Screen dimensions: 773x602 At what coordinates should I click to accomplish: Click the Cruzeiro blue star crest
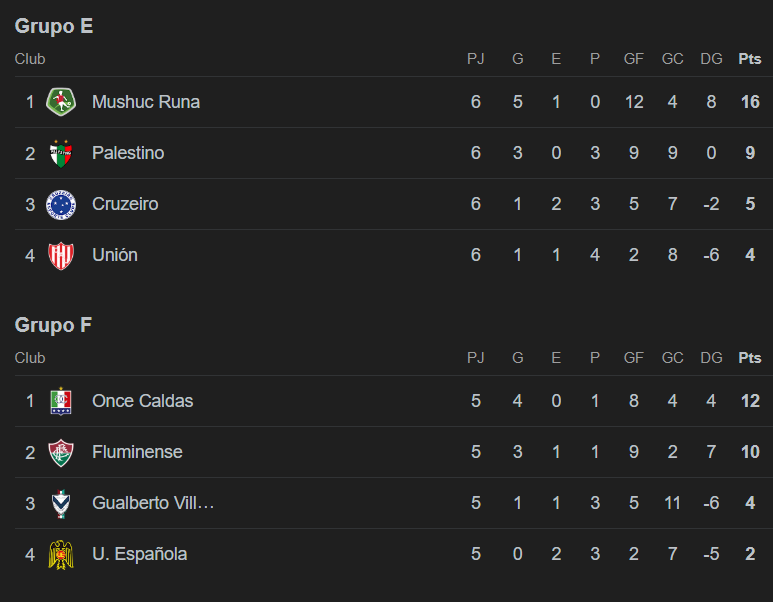click(61, 204)
